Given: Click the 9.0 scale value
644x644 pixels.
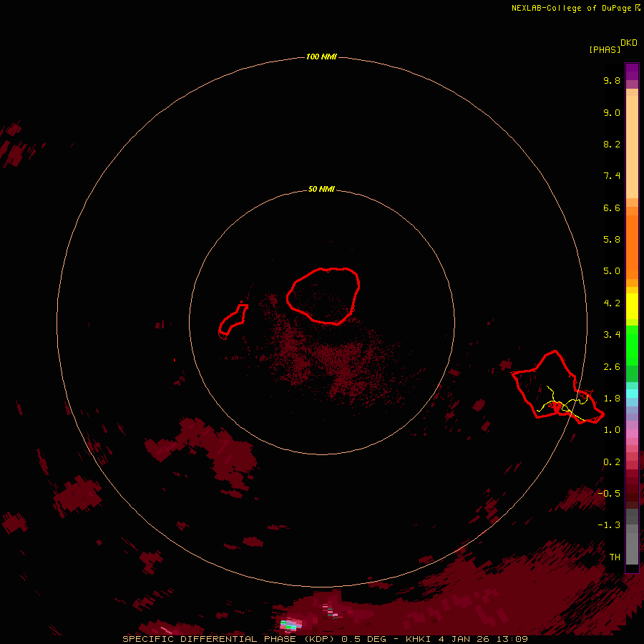Looking at the screenshot, I should point(612,112).
